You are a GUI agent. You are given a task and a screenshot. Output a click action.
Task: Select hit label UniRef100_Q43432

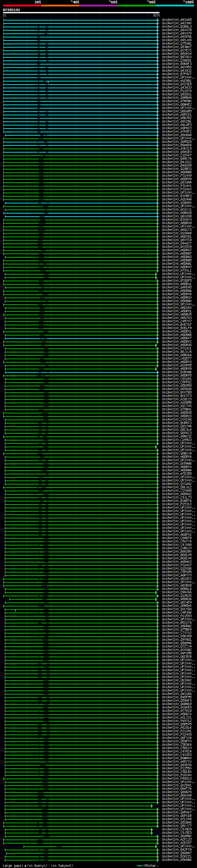[x=176, y=71]
